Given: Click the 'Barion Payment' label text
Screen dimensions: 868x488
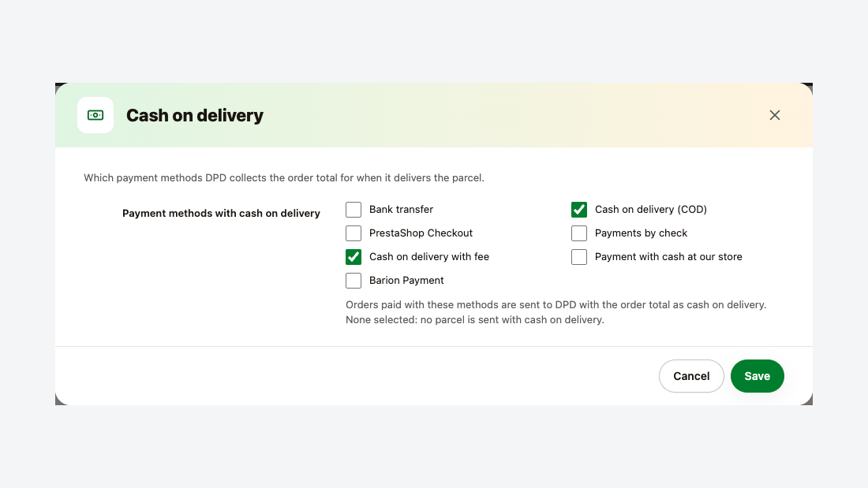Looking at the screenshot, I should click(406, 281).
